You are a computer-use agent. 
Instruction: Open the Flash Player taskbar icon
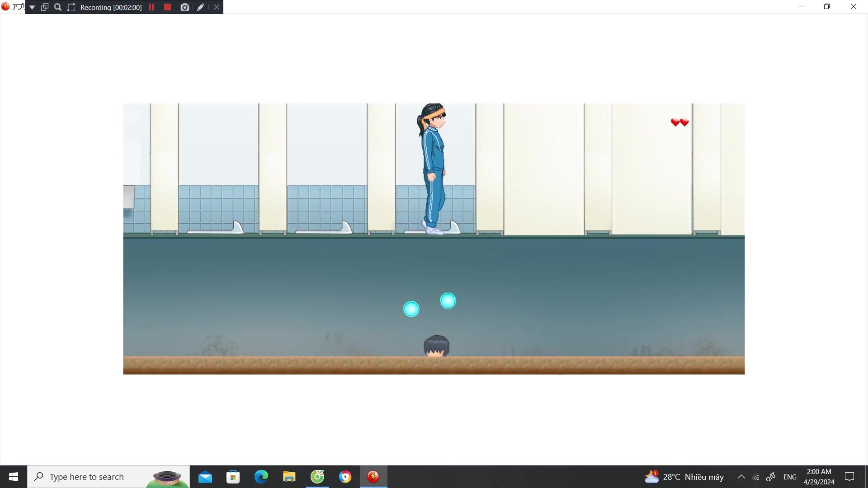click(373, 477)
